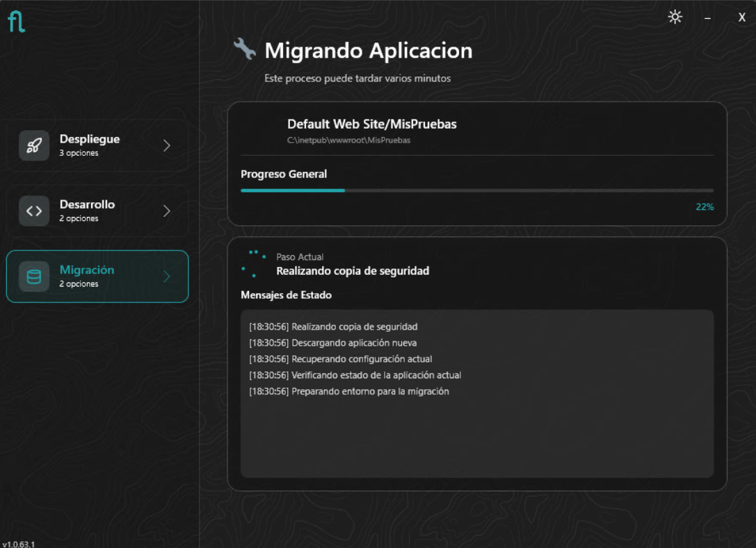The width and height of the screenshot is (756, 548).
Task: Click the Default Web Site/MisPruebas title
Action: point(371,124)
